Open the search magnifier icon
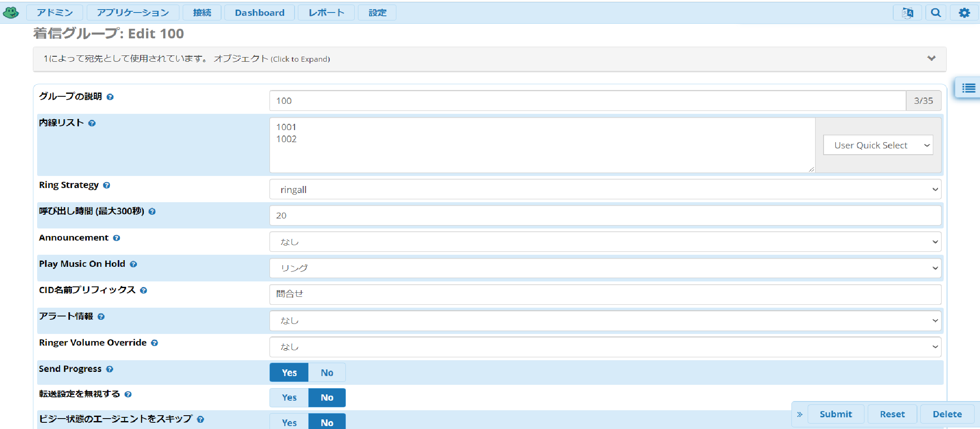 pyautogui.click(x=936, y=13)
